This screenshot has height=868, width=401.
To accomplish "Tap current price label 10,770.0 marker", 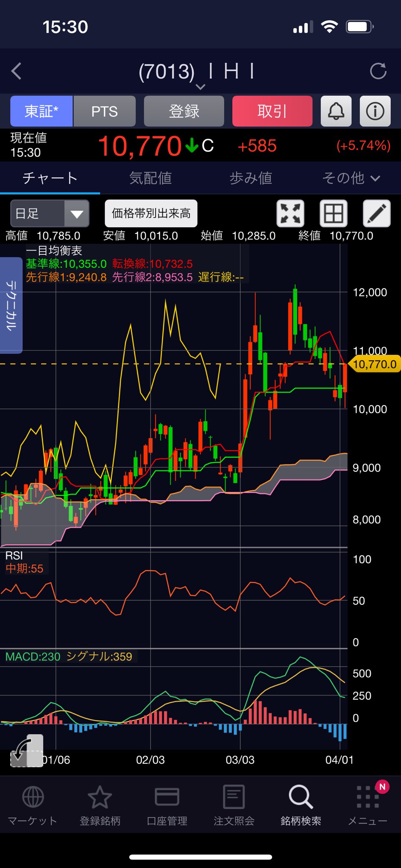I will click(374, 364).
